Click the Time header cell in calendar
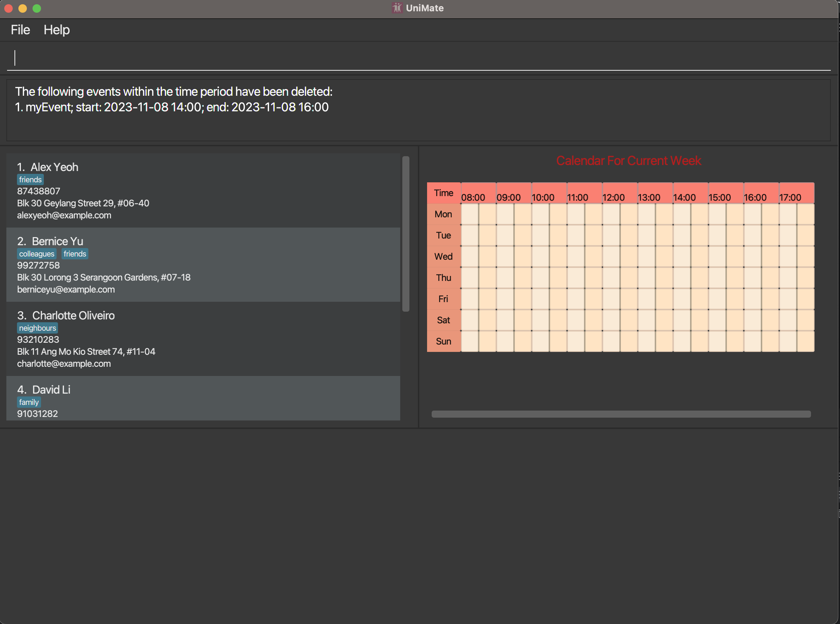 pyautogui.click(x=444, y=193)
